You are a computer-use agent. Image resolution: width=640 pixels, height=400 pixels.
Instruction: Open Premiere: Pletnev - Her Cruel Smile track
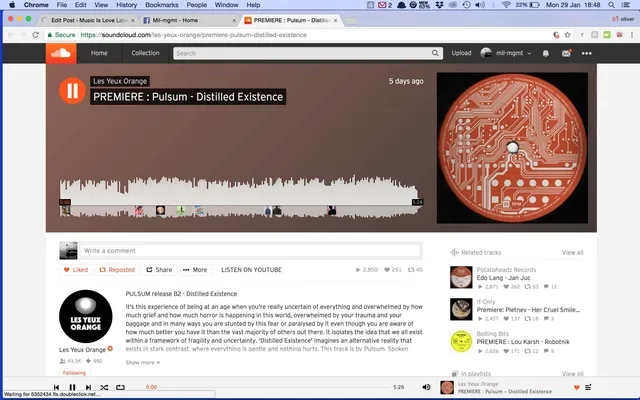point(528,310)
